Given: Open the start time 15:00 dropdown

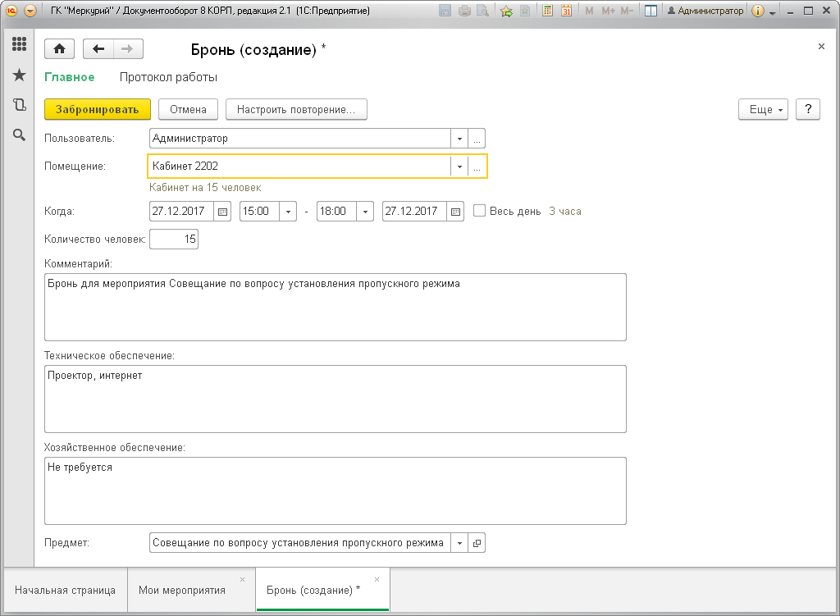Looking at the screenshot, I should coord(288,212).
